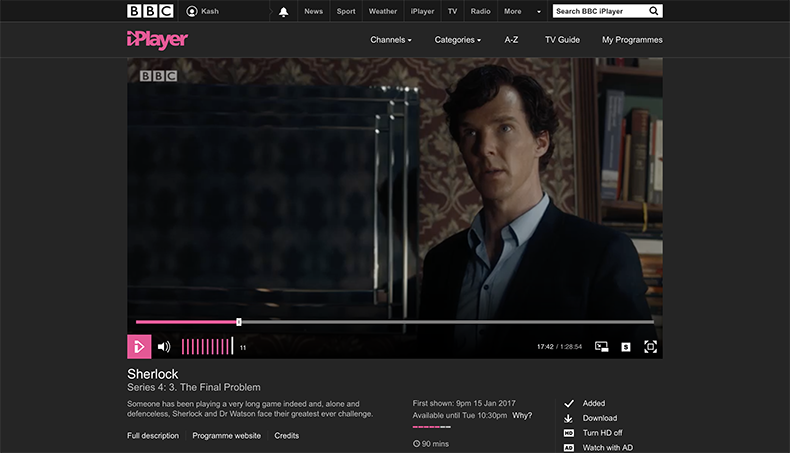The height and width of the screenshot is (453, 790).
Task: Click the Kash username
Action: coord(210,11)
